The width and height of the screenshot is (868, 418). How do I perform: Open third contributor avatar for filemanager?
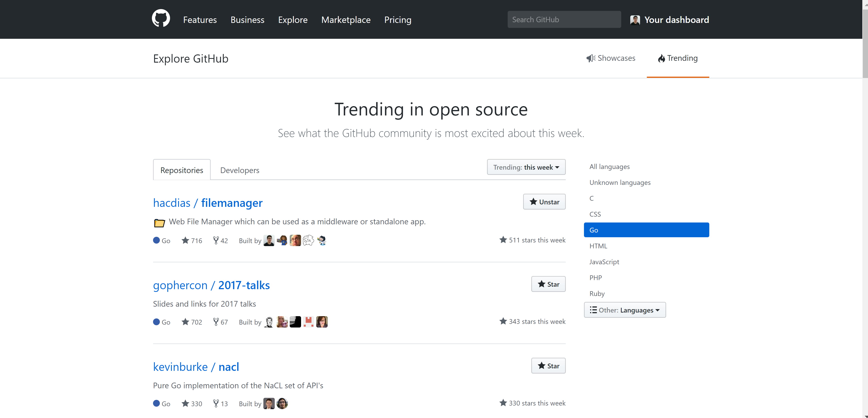click(x=295, y=240)
